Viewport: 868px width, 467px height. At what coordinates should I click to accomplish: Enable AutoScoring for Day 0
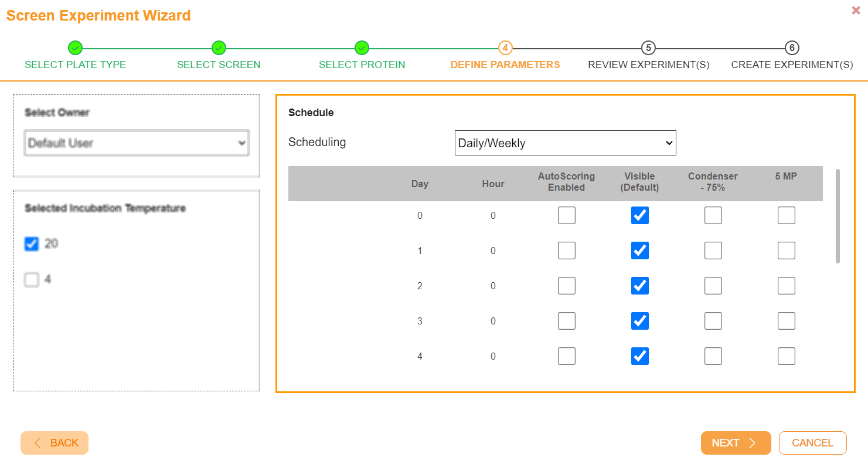point(567,215)
